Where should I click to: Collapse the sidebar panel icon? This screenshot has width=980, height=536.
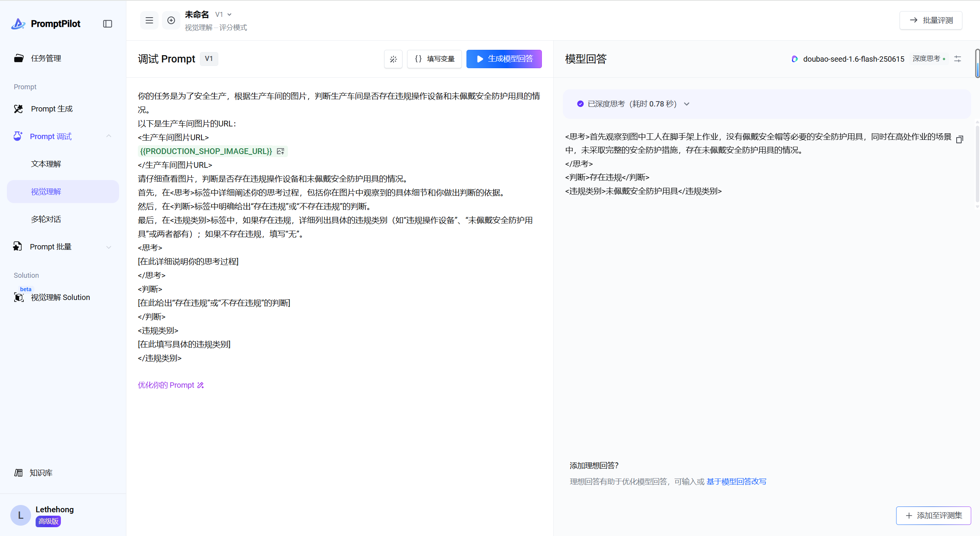(108, 24)
